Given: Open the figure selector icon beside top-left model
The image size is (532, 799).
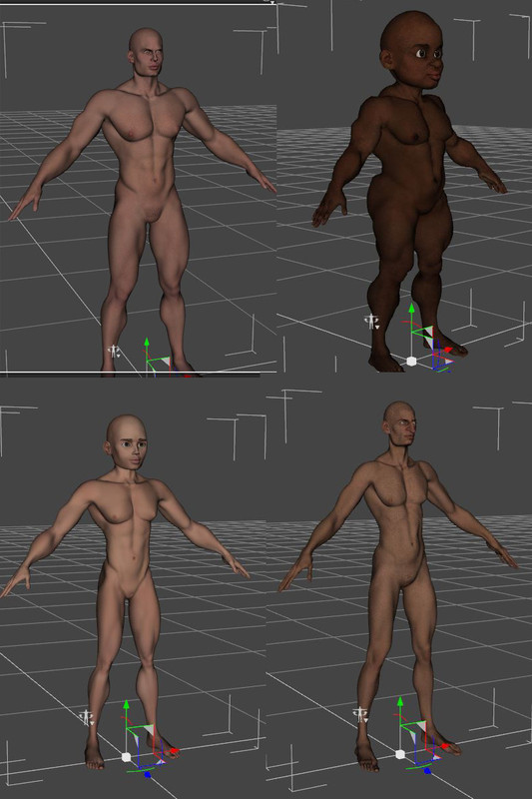Looking at the screenshot, I should 113,352.
